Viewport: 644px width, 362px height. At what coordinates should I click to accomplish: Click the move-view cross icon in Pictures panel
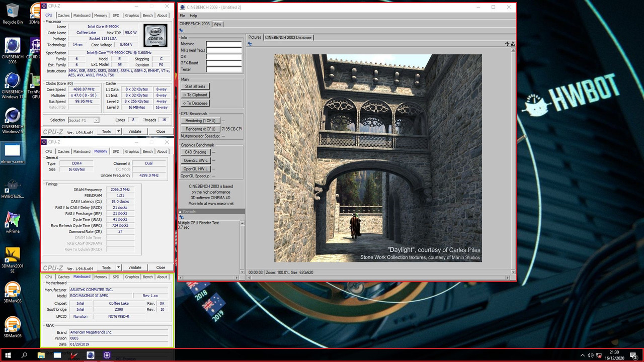(507, 44)
